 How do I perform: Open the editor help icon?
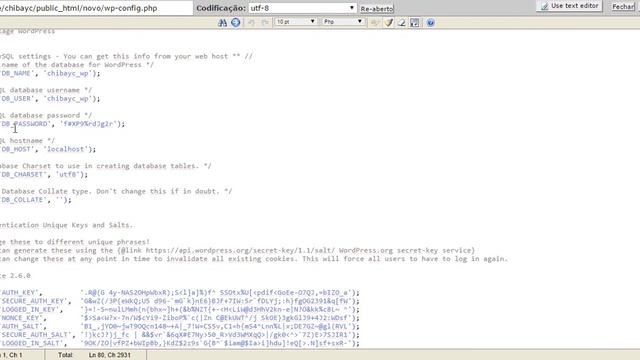click(x=430, y=22)
